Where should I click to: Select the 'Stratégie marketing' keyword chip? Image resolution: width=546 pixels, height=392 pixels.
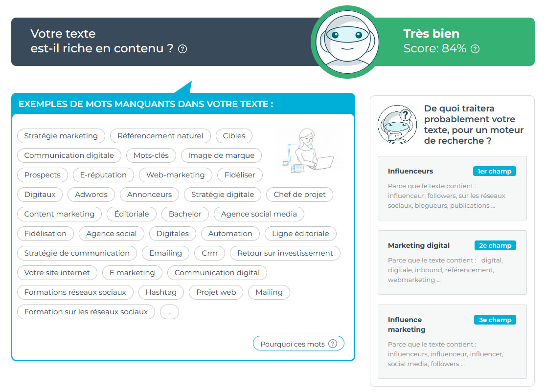click(x=61, y=136)
